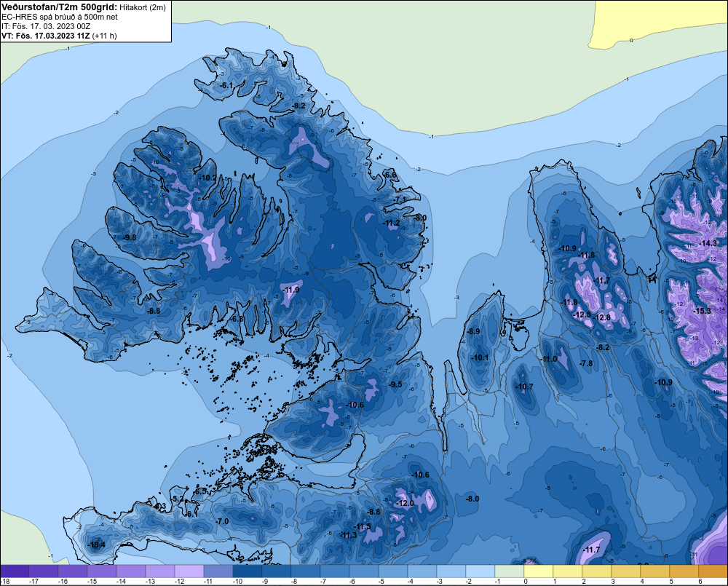Click the -18 label on the legend
This screenshot has width=728, height=586.
pyautogui.click(x=5, y=582)
